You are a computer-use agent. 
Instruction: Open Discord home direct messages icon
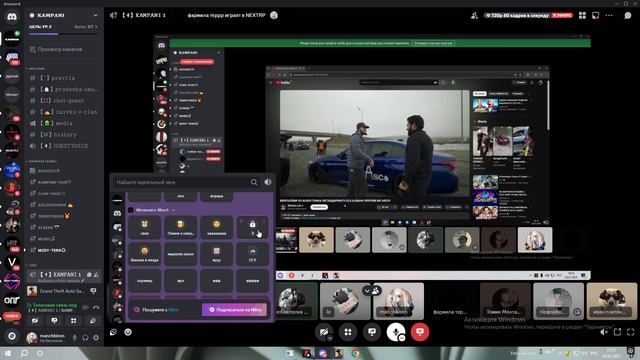(12, 17)
